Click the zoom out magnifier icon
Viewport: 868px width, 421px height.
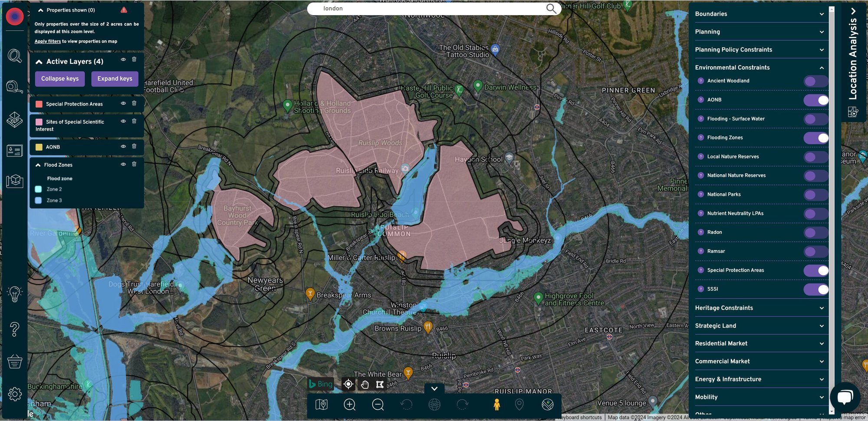(378, 405)
